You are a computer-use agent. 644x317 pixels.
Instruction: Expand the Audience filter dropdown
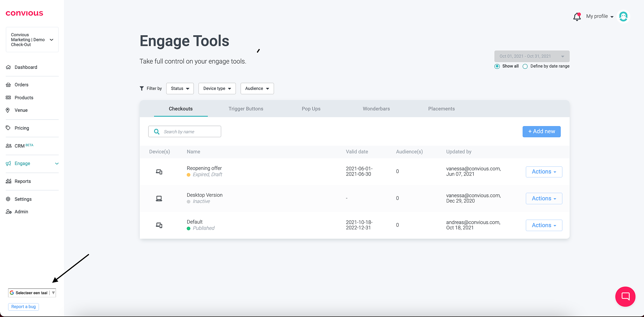tap(257, 88)
